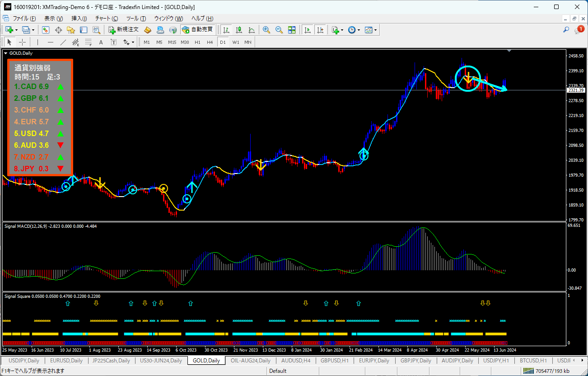
Task: Draw a vertical line tool
Action: click(x=37, y=42)
